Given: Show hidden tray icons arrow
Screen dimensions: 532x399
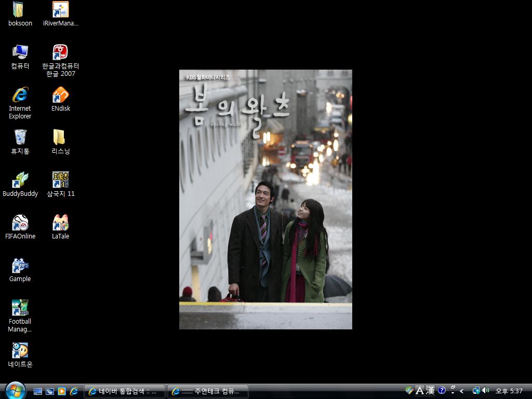Looking at the screenshot, I should coord(461,391).
